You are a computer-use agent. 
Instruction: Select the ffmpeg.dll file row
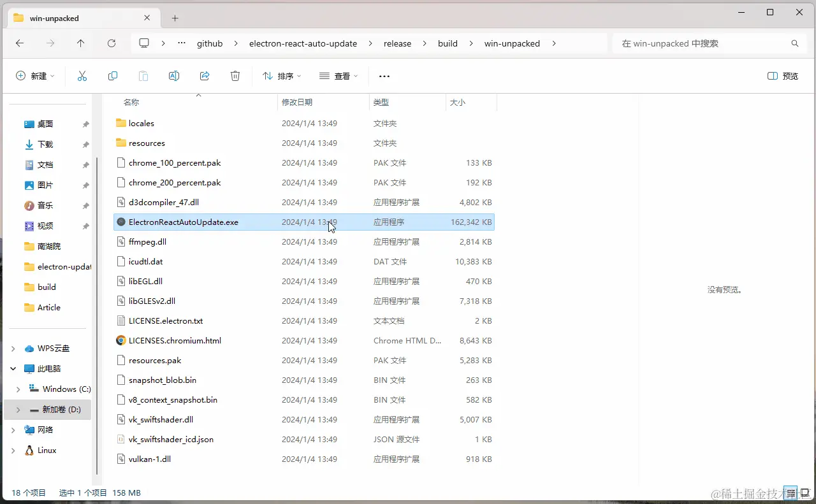click(x=303, y=241)
